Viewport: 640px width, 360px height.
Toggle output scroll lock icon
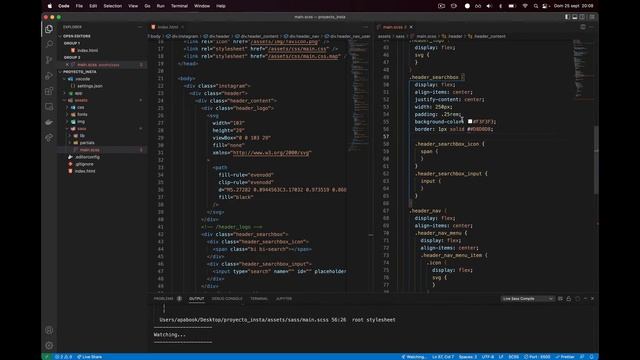[x=569, y=299]
